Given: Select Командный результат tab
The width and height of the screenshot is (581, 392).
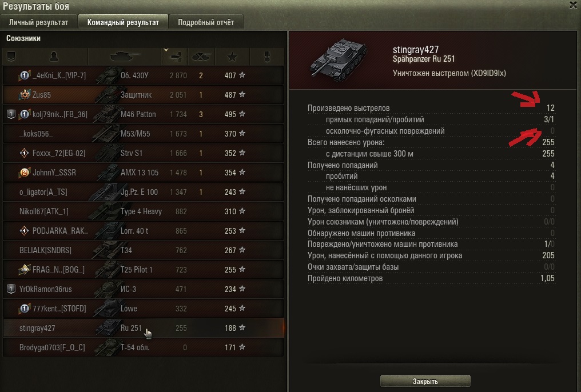Looking at the screenshot, I should (x=123, y=22).
